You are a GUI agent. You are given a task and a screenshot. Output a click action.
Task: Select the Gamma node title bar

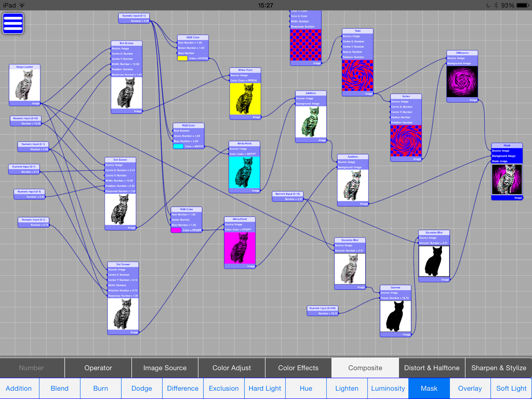coord(396,288)
